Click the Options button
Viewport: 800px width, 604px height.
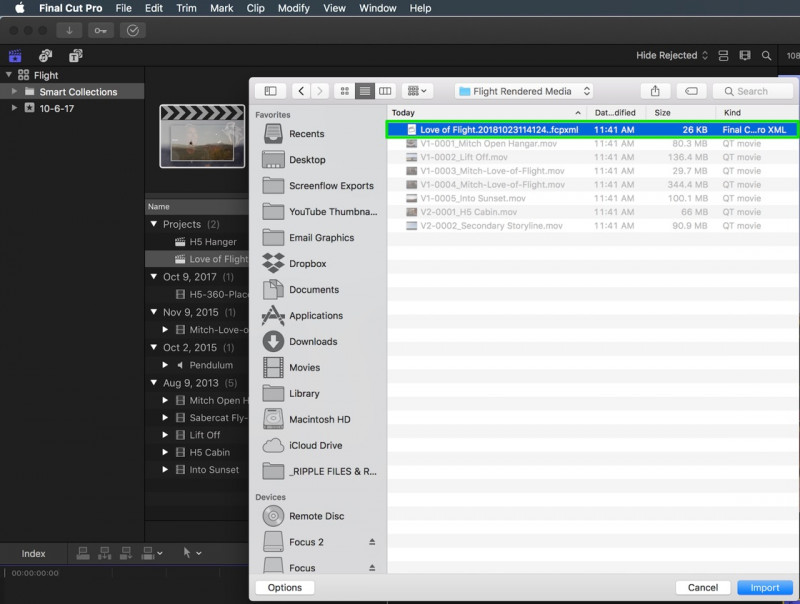tap(285, 588)
